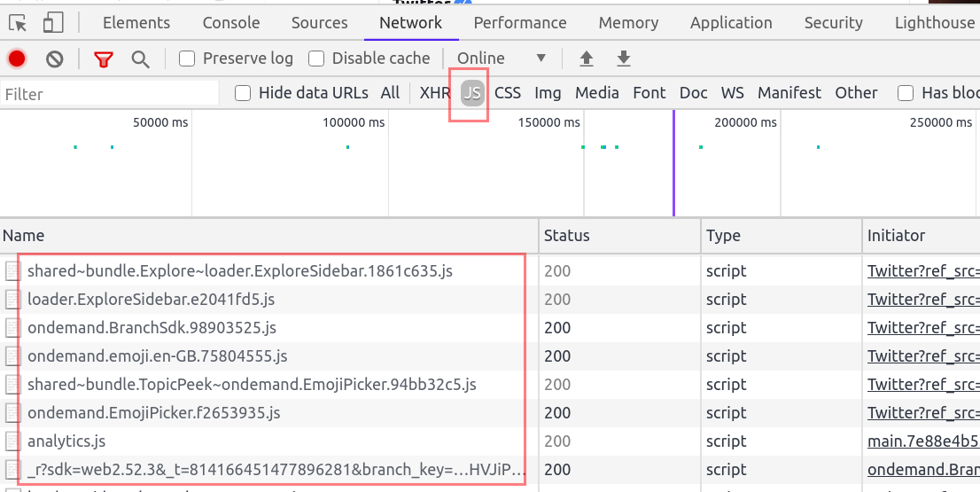Open Twitter?ref_src initiator for ondemand.EmojiPicker row
980x492 pixels.
pyautogui.click(x=924, y=412)
